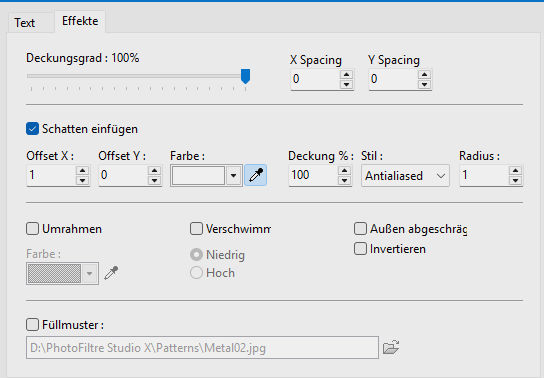The image size is (544, 378).
Task: Tick the Füllmuster checkbox
Action: (x=32, y=325)
